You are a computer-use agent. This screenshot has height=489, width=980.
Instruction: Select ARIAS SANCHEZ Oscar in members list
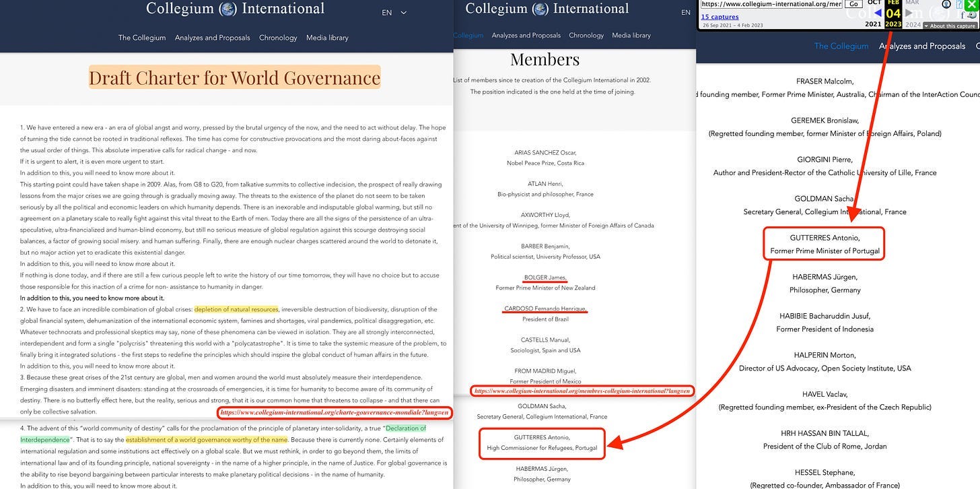pyautogui.click(x=545, y=152)
